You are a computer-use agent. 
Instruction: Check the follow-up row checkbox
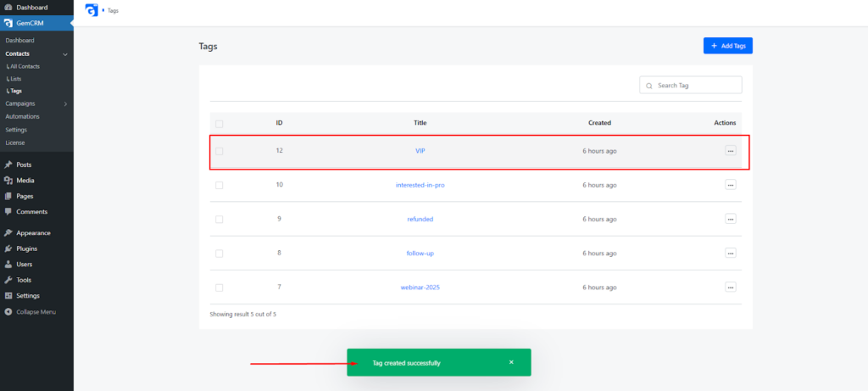pyautogui.click(x=220, y=254)
